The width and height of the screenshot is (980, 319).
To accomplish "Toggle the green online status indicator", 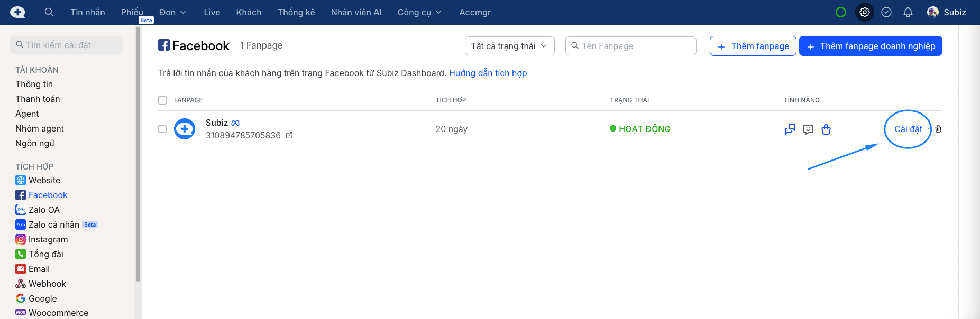I will point(841,12).
